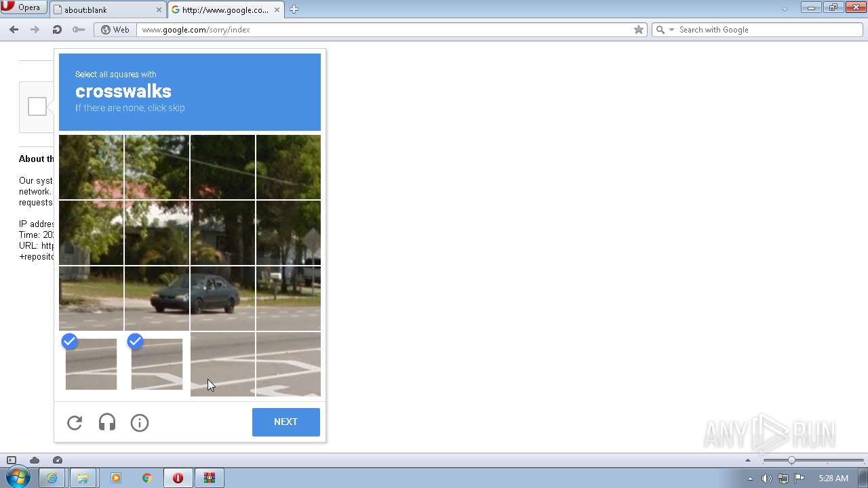Close the google.com tab
868x488 pixels.
[277, 9]
